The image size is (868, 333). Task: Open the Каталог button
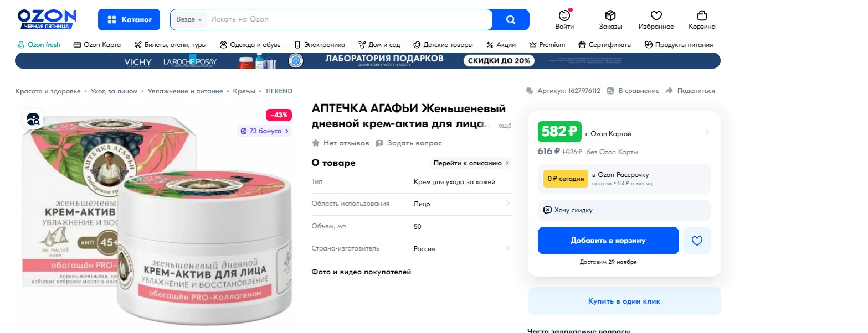pyautogui.click(x=129, y=20)
